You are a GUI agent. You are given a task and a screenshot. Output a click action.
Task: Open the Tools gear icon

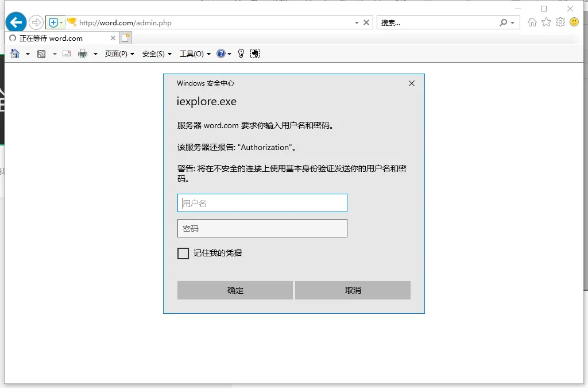560,22
